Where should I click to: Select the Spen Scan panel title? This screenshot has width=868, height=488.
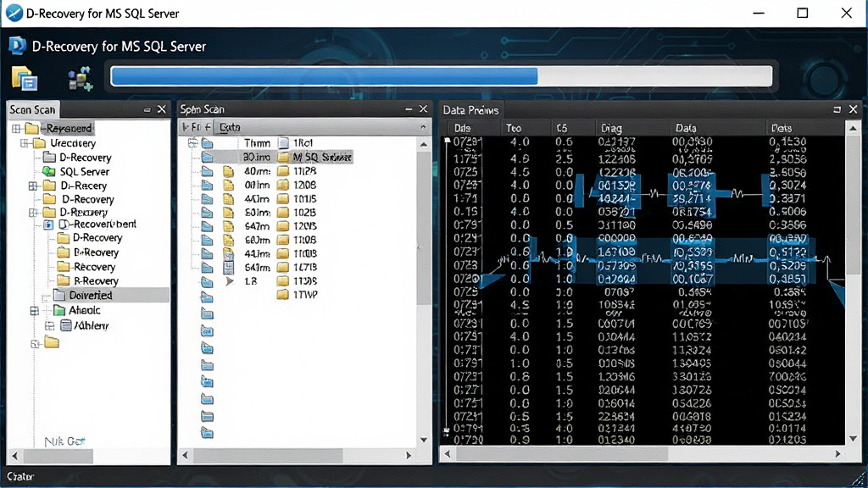tap(202, 109)
